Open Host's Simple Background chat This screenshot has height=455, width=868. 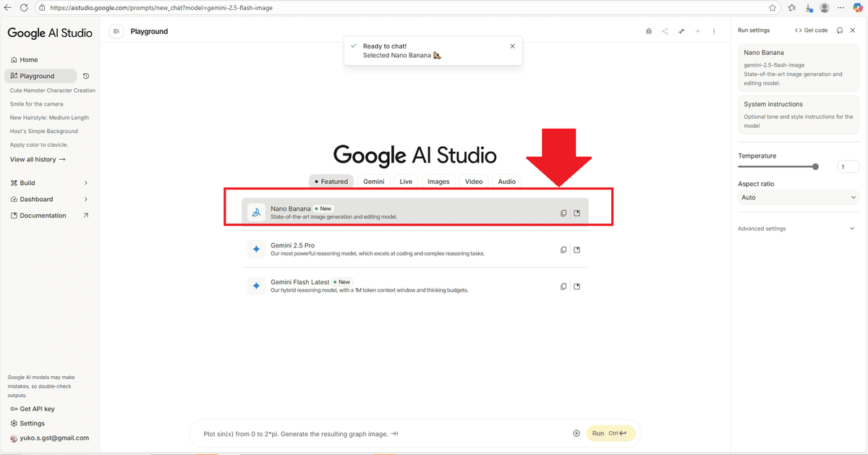[x=43, y=131]
